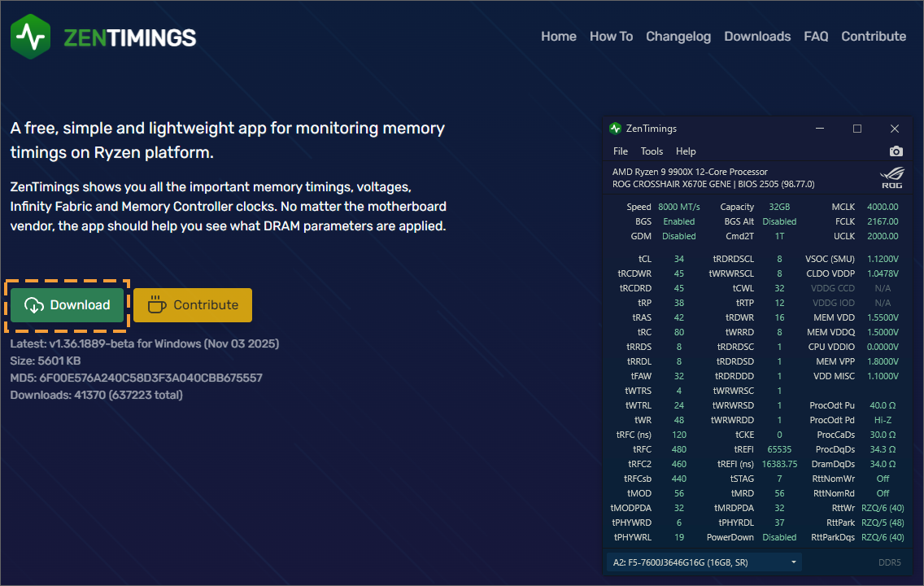Visit the Downloads nav link
Viewport: 924px width, 586px height.
pyautogui.click(x=757, y=37)
